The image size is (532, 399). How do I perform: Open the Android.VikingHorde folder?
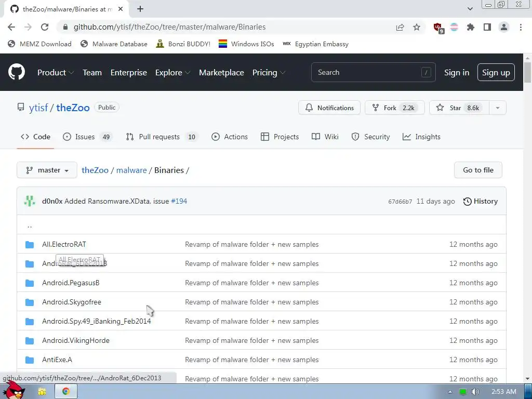(76, 340)
